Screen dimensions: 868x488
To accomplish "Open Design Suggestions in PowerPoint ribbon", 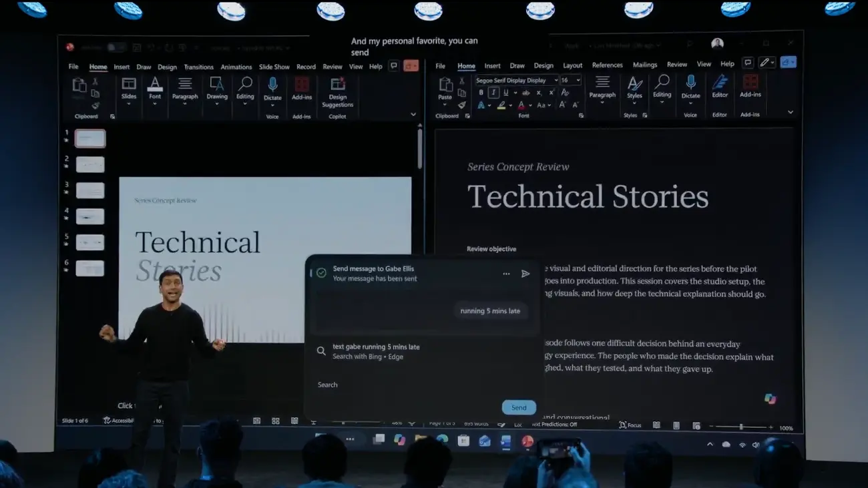I will (x=338, y=92).
